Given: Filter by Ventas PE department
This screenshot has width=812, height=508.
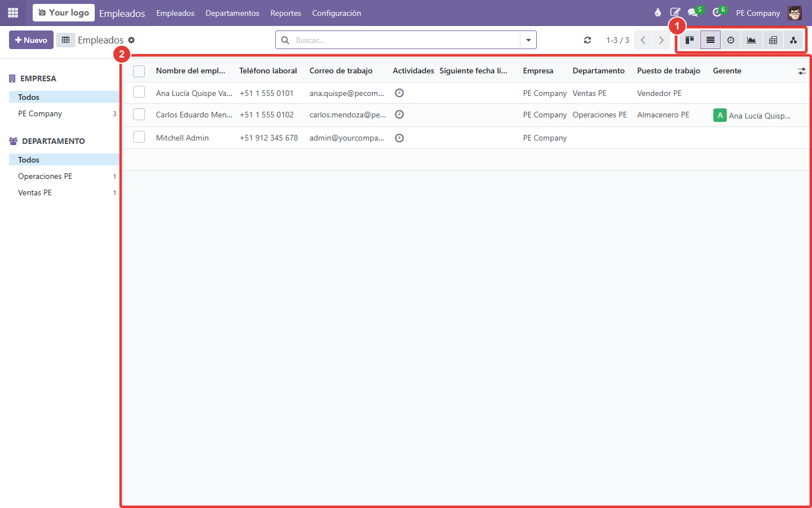Looking at the screenshot, I should click(x=64, y=192).
